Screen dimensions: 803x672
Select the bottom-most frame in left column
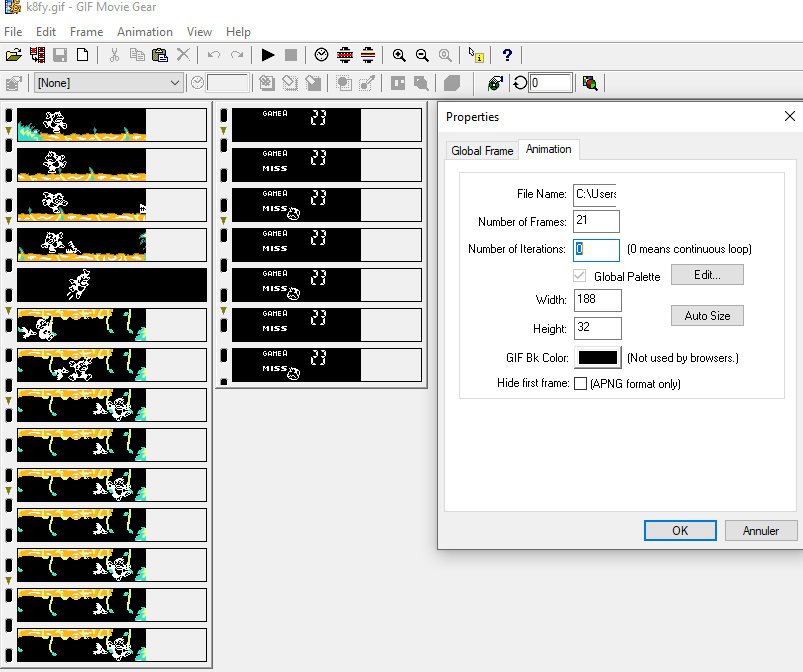[x=112, y=645]
